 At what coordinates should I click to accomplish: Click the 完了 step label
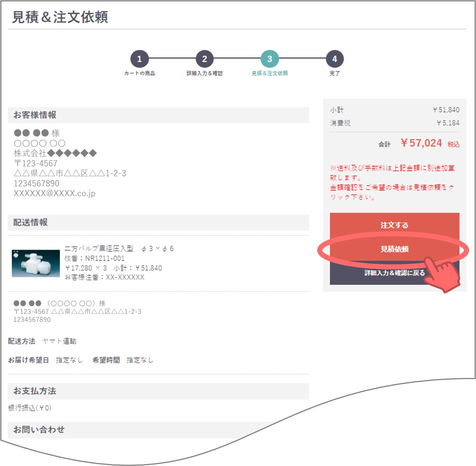click(x=334, y=74)
